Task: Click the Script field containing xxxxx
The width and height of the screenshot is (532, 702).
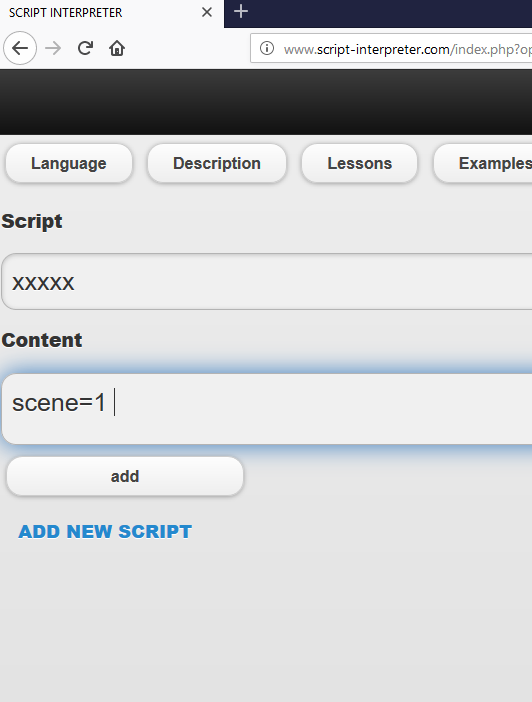Action: [267, 282]
